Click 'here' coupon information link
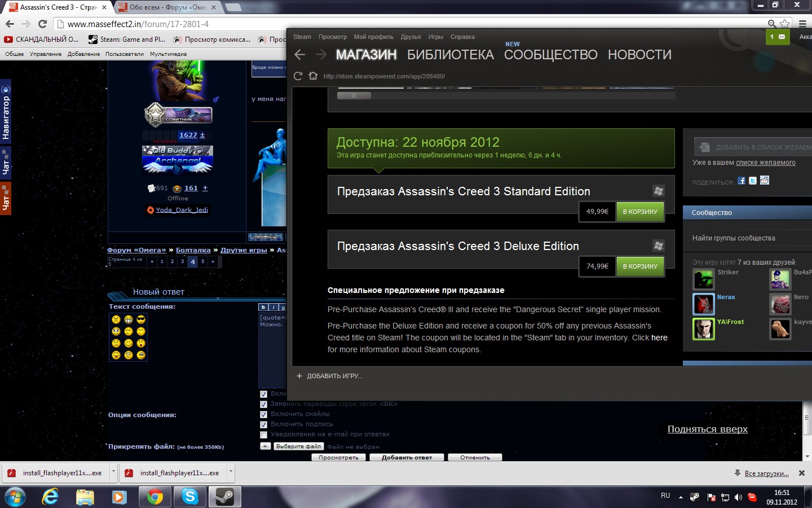812x508 pixels. pyautogui.click(x=659, y=338)
